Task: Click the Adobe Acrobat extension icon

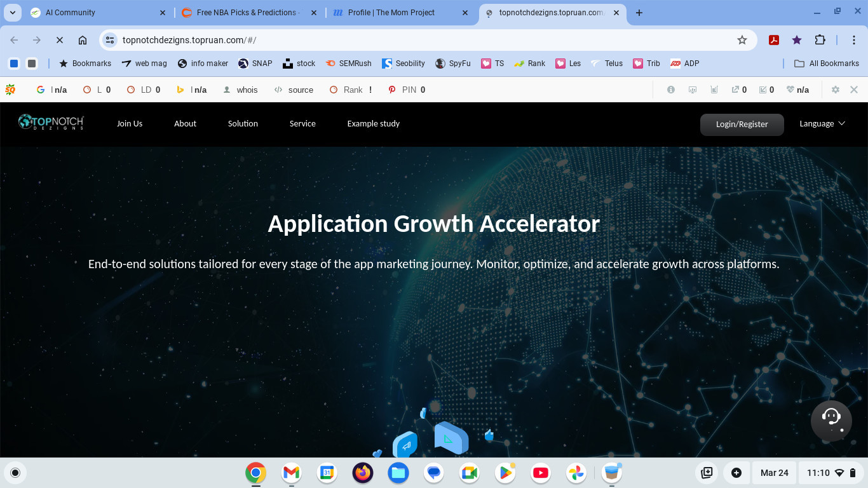Action: [774, 40]
